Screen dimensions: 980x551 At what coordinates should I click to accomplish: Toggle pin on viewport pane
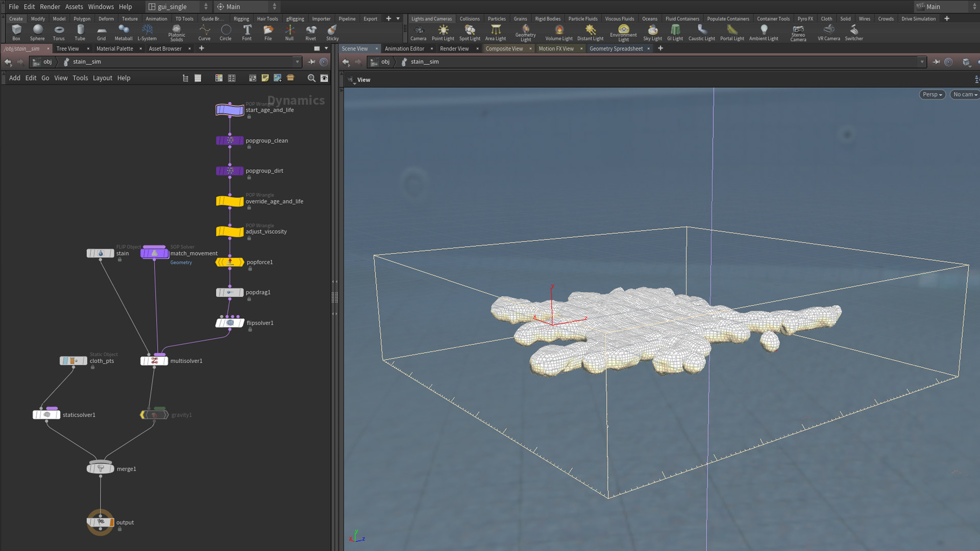coord(936,62)
